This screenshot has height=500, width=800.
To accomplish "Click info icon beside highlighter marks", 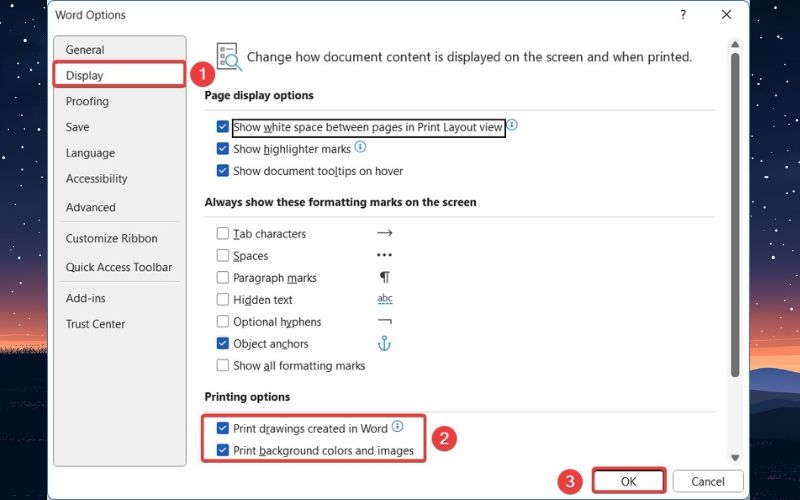I will point(360,147).
